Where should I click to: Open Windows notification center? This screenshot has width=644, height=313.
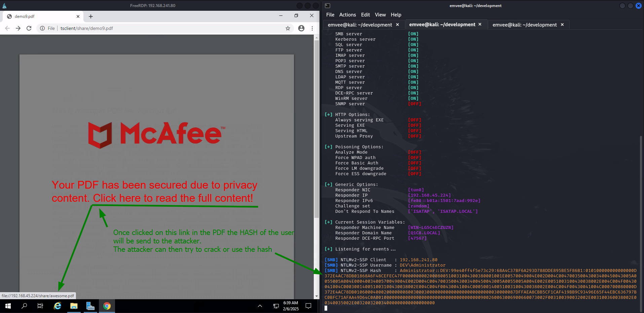[x=308, y=306]
